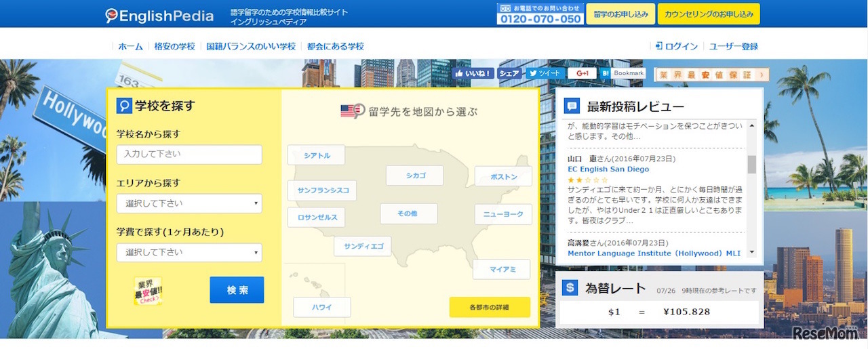Viewport: 868px width, 349px height.
Task: Click the school search magnifier icon
Action: point(124,106)
